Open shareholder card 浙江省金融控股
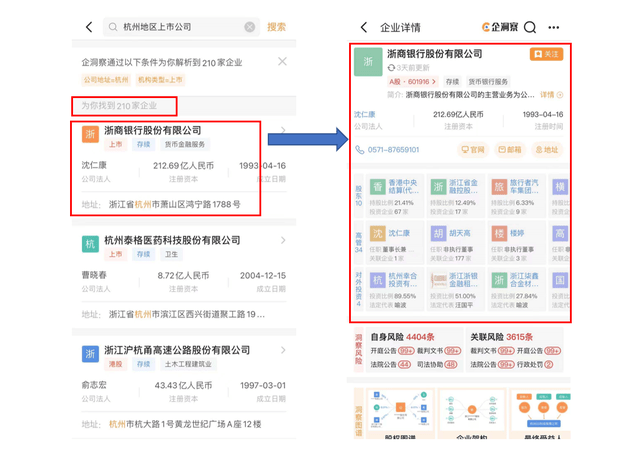This screenshot has height=451, width=640. [456, 196]
